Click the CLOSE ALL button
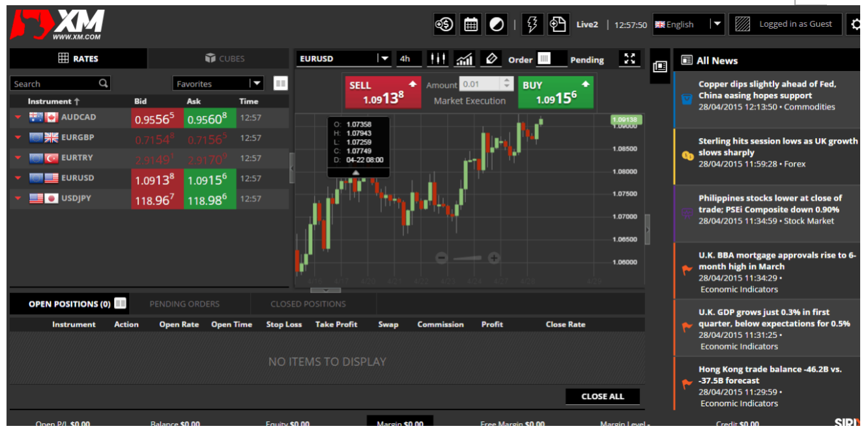The image size is (868, 435). pos(602,397)
